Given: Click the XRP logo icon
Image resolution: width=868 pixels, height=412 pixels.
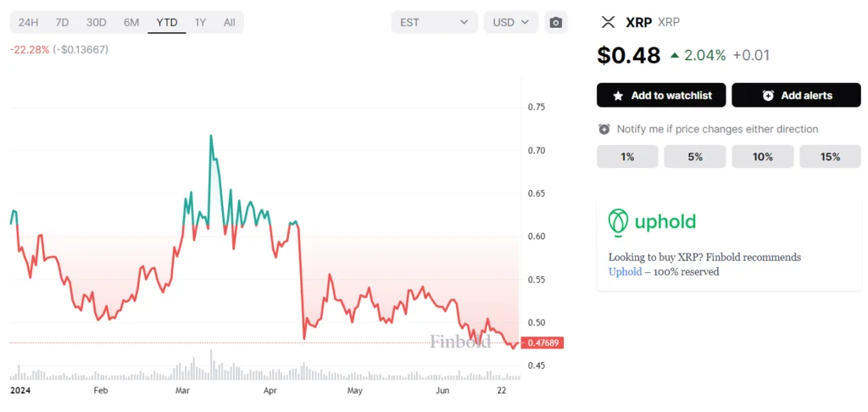Looking at the screenshot, I should pyautogui.click(x=608, y=23).
